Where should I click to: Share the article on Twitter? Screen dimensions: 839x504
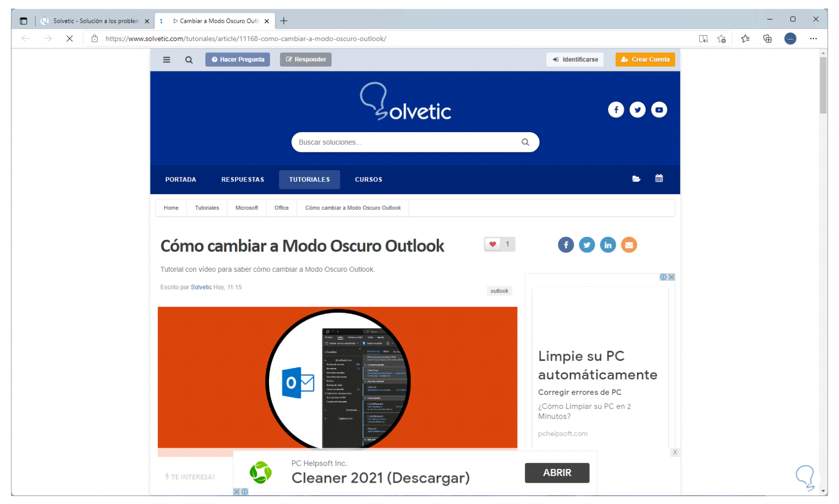pos(587,245)
